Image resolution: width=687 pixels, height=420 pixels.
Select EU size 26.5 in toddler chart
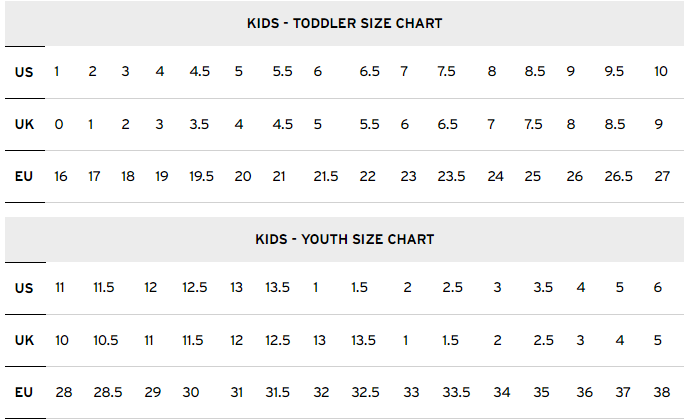pyautogui.click(x=619, y=176)
